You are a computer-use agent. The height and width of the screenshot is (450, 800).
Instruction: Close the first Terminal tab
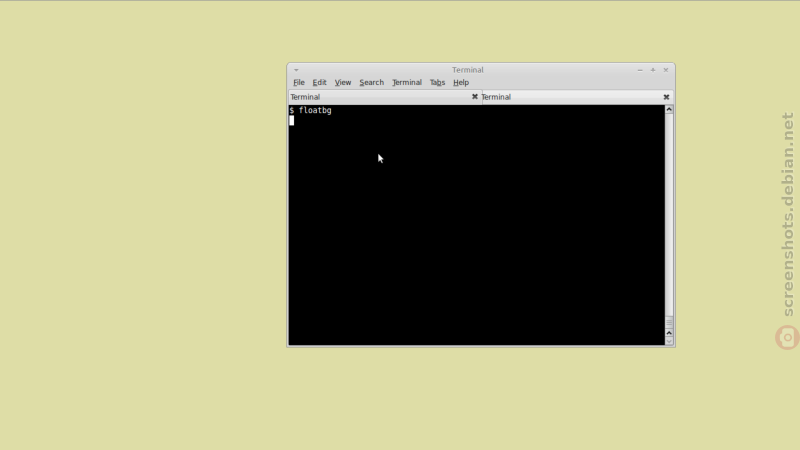(x=475, y=96)
